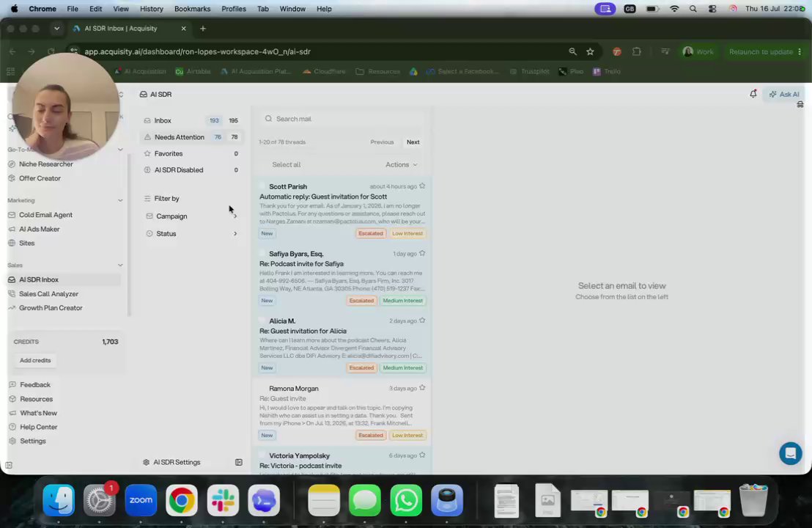Open AI SDR Settings
The image size is (812, 528).
[172, 462]
